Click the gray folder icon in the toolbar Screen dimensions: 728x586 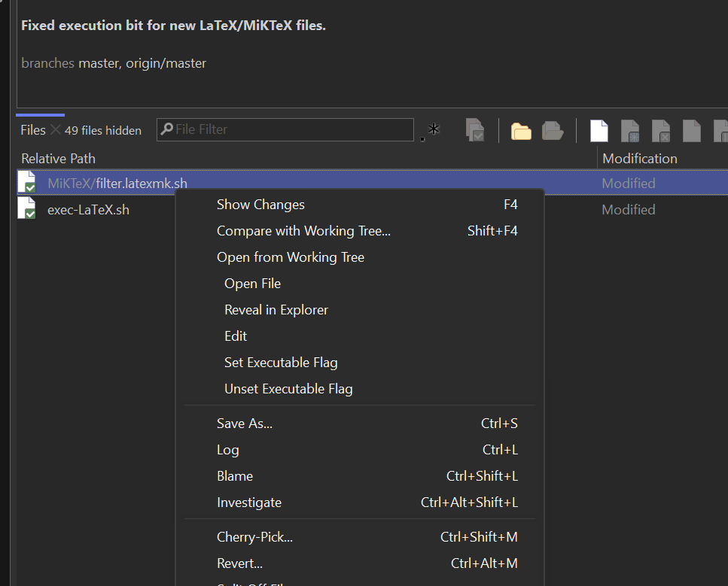(x=553, y=131)
